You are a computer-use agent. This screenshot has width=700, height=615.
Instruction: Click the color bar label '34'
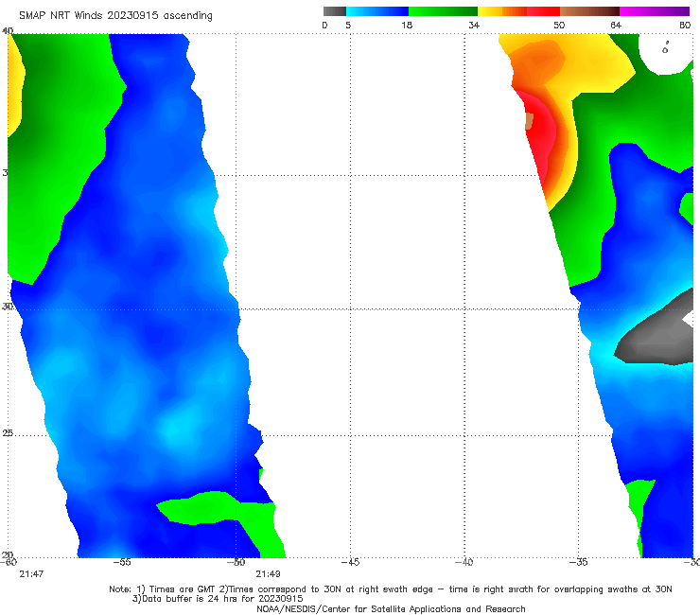coord(474,25)
